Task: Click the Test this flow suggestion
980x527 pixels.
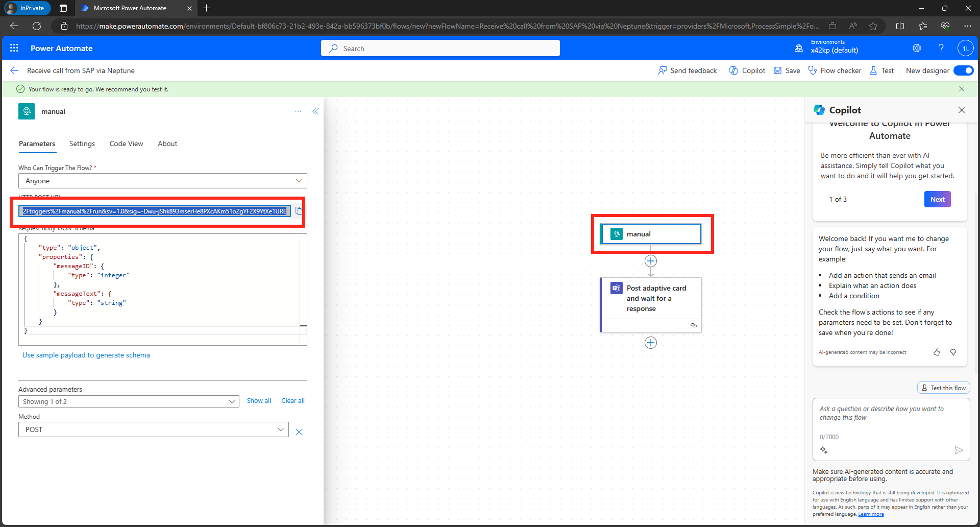Action: [943, 388]
